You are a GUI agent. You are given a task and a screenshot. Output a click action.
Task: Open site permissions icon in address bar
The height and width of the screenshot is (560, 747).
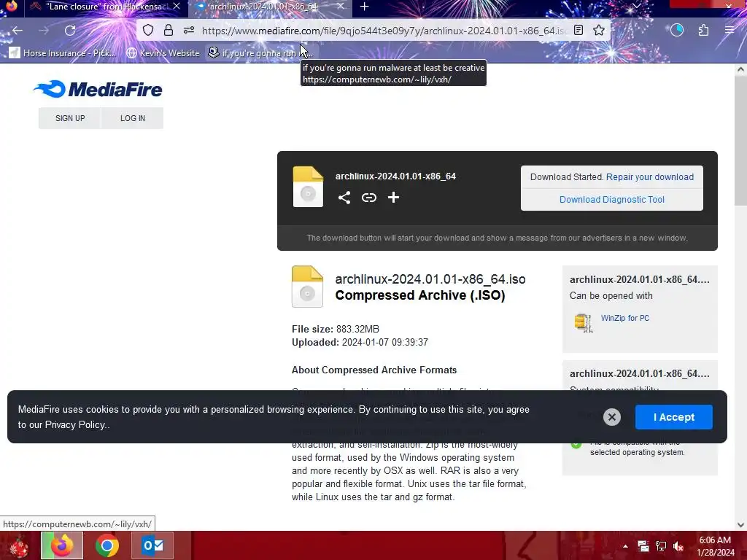[189, 31]
